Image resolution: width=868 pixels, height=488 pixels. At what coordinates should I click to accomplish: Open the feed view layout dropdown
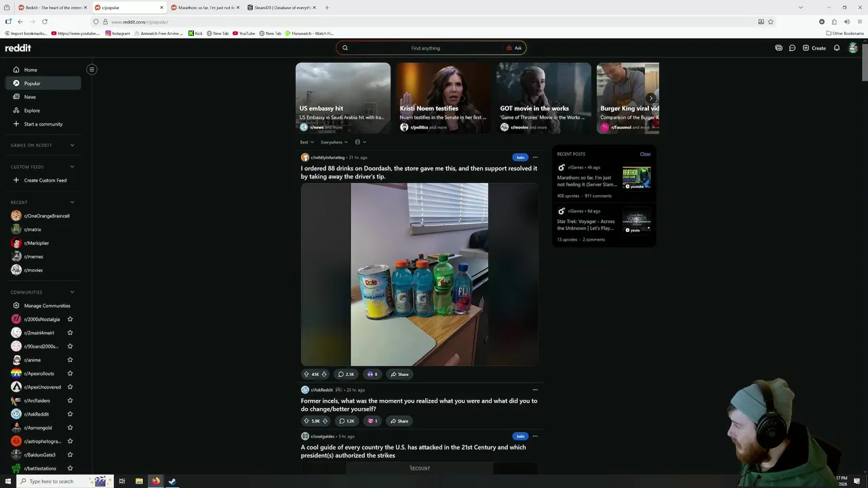pos(360,142)
